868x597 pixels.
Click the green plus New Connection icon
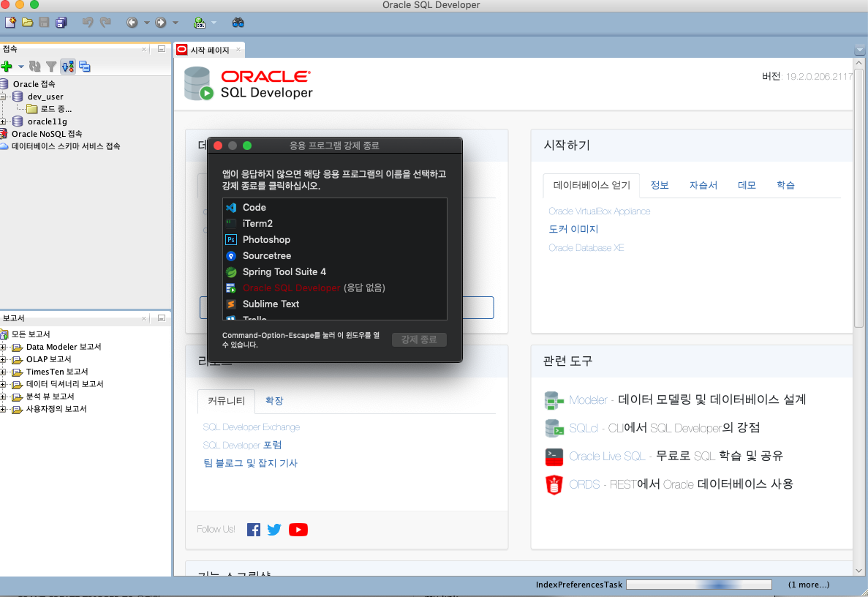pos(7,67)
